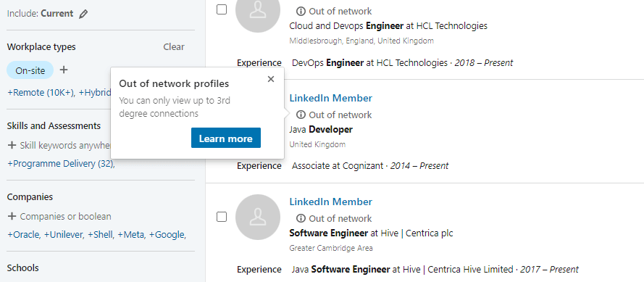Viewport: 644px width, 282px height.
Task: Close the Out of network profiles popup
Action: [271, 79]
